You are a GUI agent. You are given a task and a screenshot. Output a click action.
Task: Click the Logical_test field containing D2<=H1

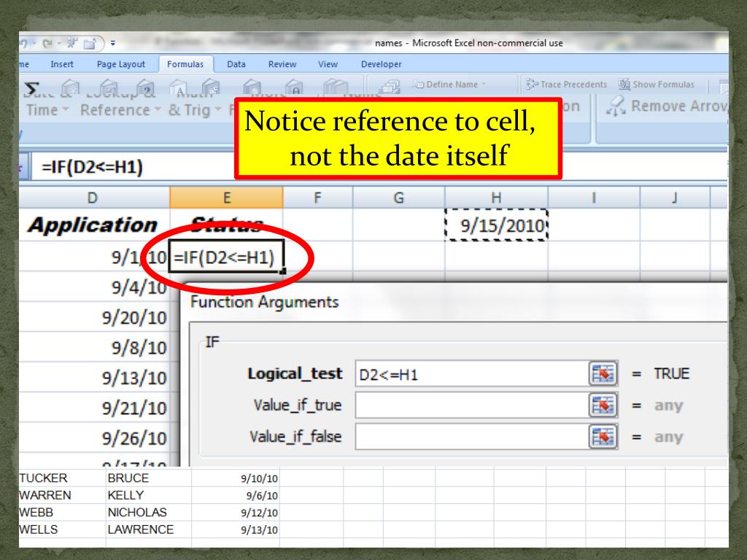coord(471,373)
